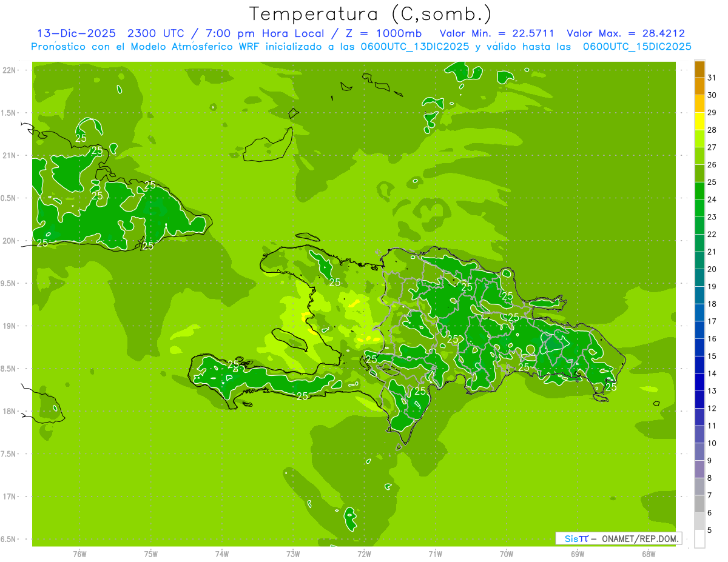Click purple color scale segment between 9 and 10

click(699, 452)
